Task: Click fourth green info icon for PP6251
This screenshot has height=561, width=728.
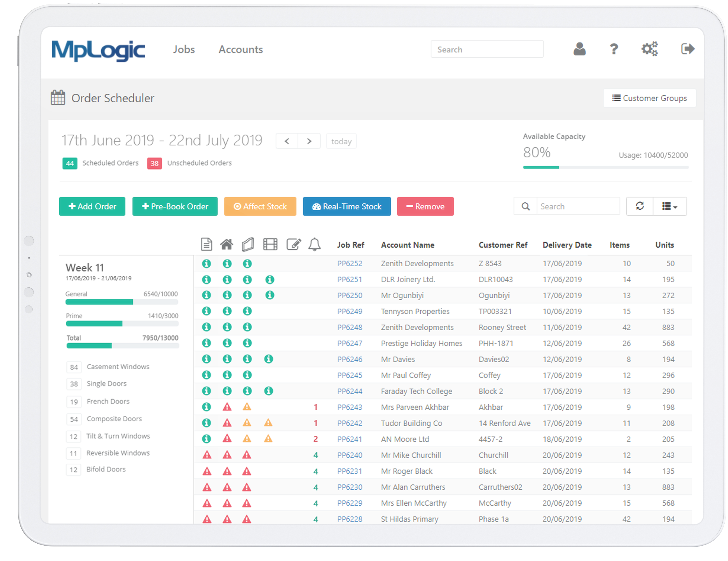Action: (270, 280)
